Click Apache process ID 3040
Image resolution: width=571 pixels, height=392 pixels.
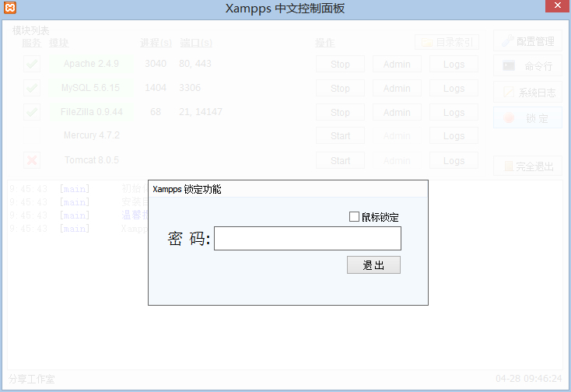click(156, 64)
